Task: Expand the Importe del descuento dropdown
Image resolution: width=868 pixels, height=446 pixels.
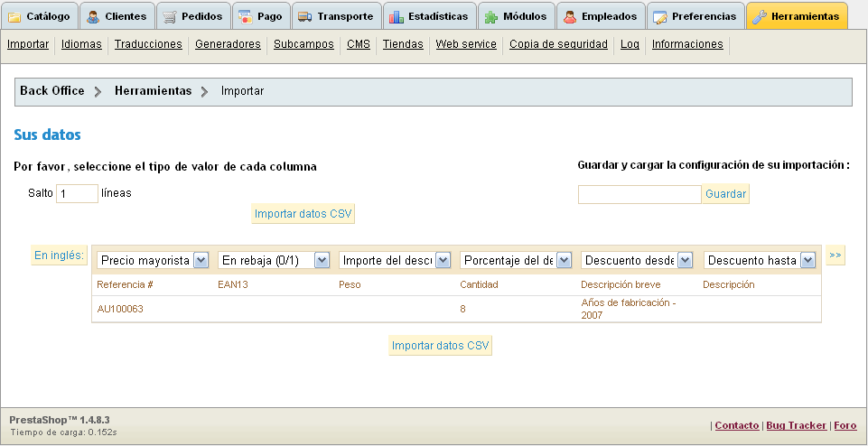Action: [x=395, y=260]
